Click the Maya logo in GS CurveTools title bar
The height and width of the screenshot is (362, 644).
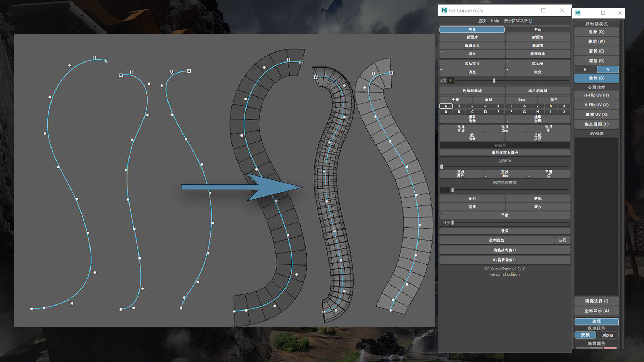click(444, 10)
